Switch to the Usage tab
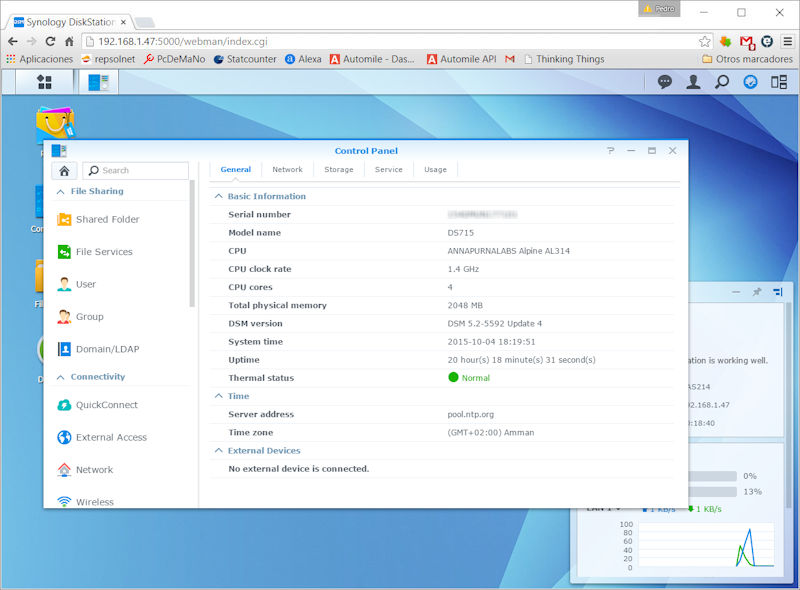 pyautogui.click(x=435, y=169)
